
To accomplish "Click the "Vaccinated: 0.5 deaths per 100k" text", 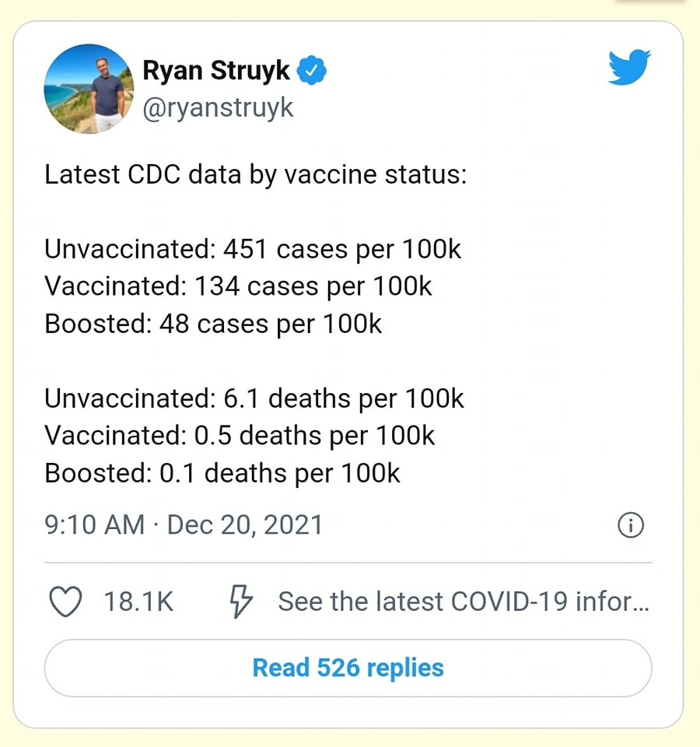I will tap(240, 436).
